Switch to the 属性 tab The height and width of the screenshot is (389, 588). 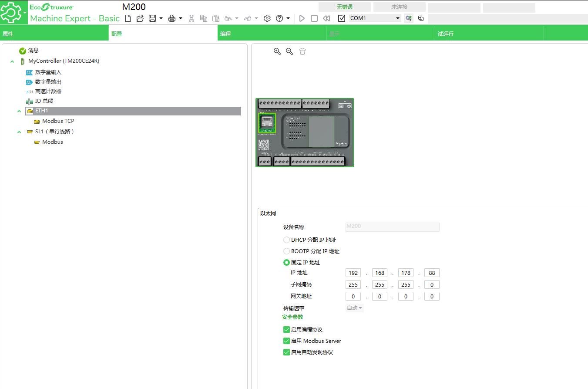[54, 34]
